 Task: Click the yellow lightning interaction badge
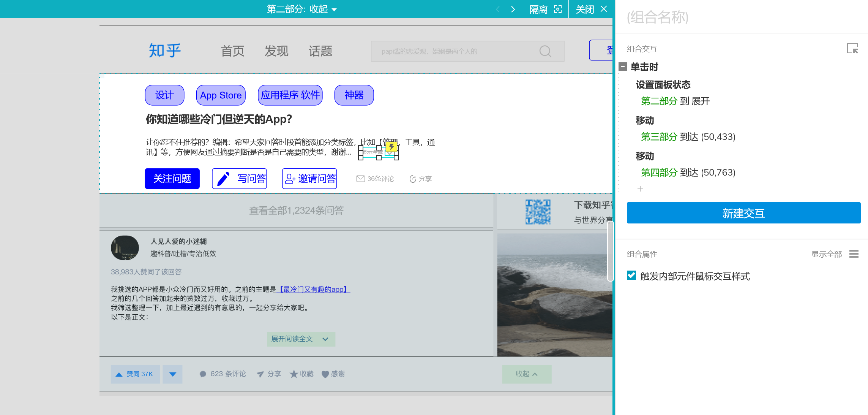(x=391, y=146)
